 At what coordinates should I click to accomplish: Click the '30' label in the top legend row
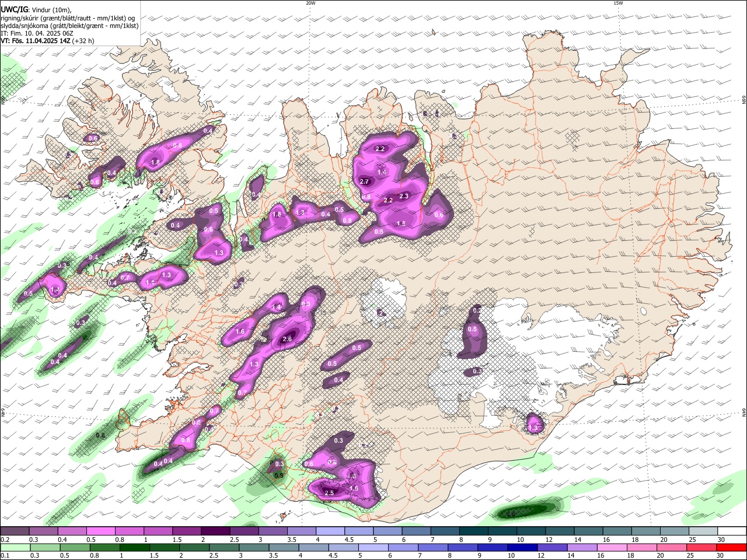pos(721,540)
